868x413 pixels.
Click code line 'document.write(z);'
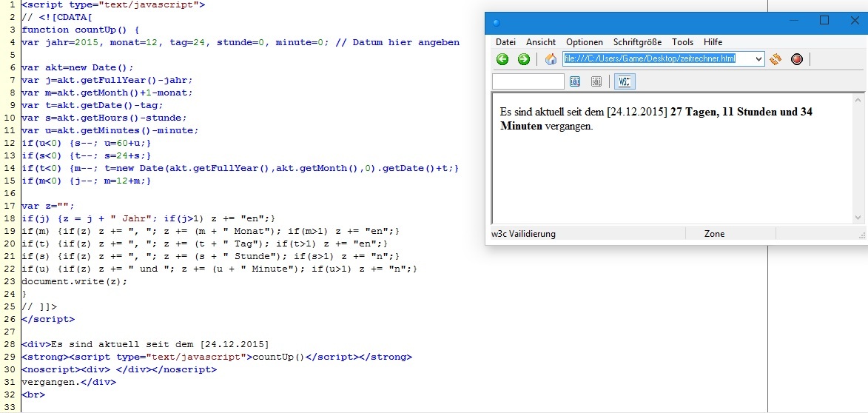74,281
